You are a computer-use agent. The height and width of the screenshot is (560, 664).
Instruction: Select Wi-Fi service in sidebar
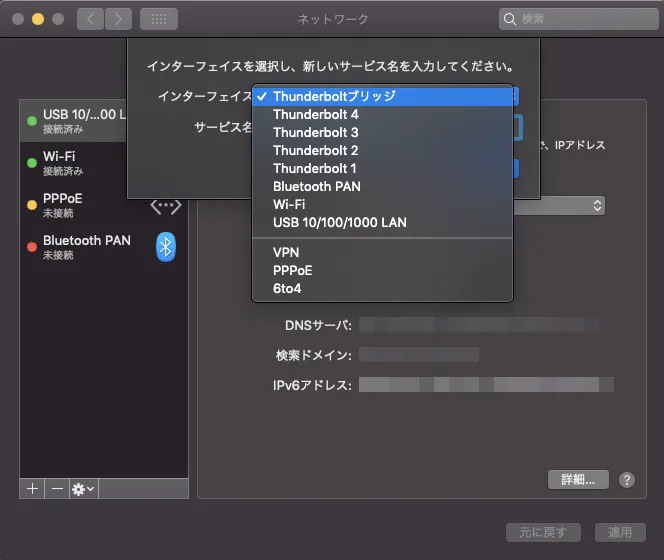click(x=73, y=163)
